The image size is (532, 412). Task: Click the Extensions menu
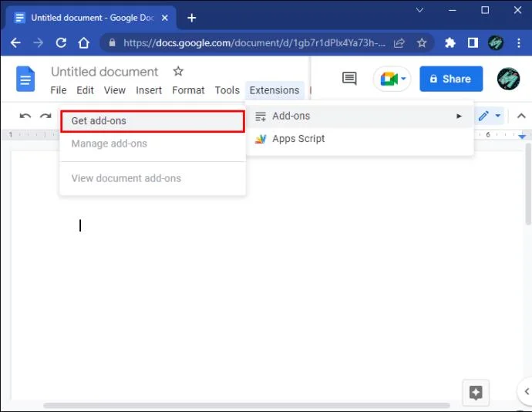pyautogui.click(x=274, y=90)
